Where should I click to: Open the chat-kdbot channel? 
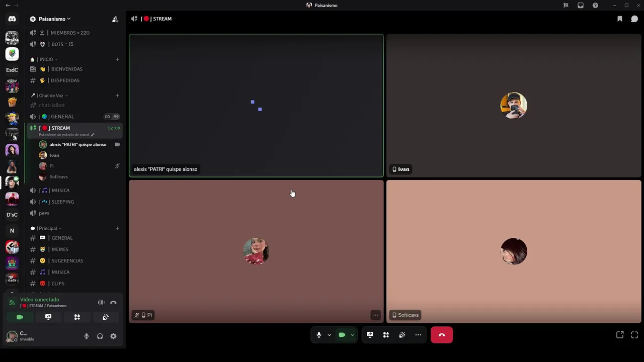click(74, 105)
